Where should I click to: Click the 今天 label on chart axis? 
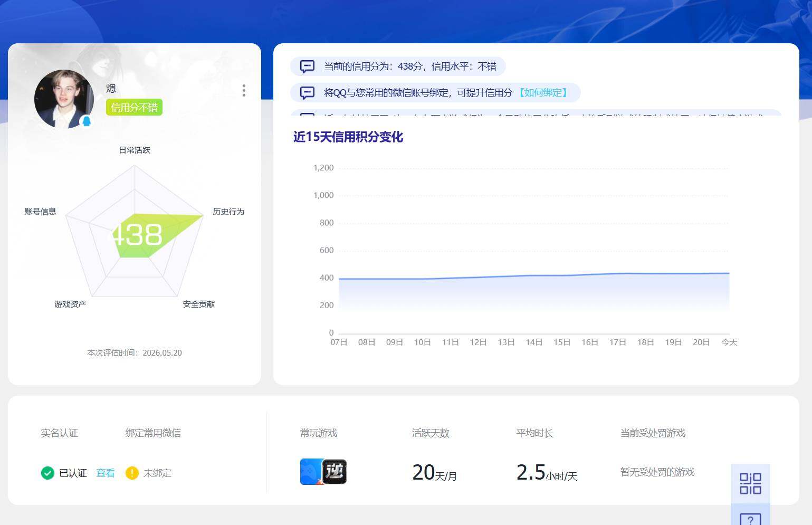[x=729, y=342]
